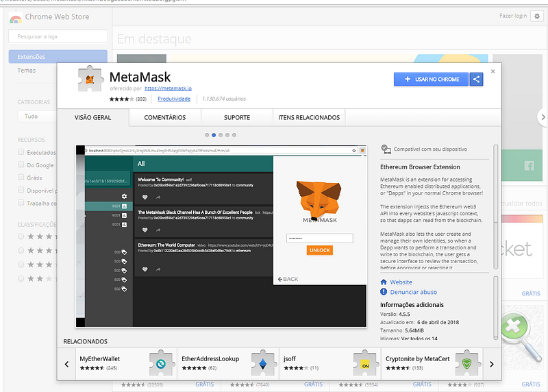Click the password field in the preview
This screenshot has height=392, width=548.
point(319,238)
